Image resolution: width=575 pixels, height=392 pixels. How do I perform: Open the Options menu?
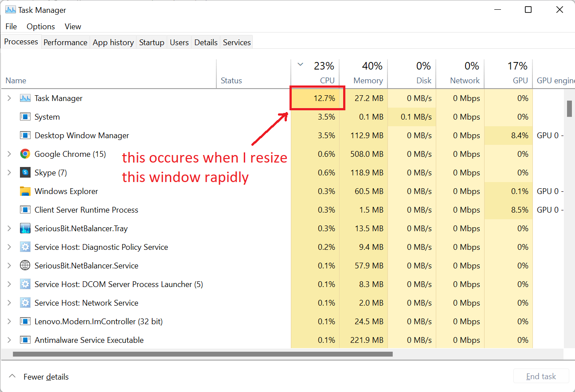point(41,27)
